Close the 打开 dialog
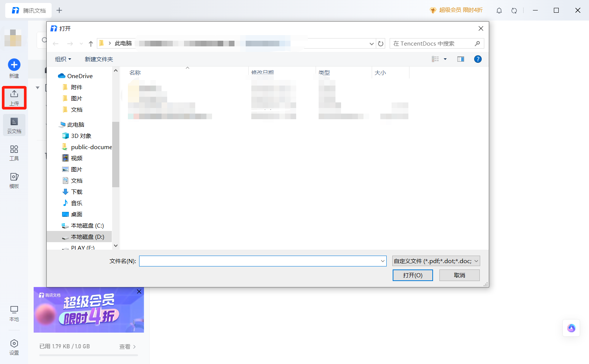Image resolution: width=589 pixels, height=364 pixels. click(x=481, y=28)
